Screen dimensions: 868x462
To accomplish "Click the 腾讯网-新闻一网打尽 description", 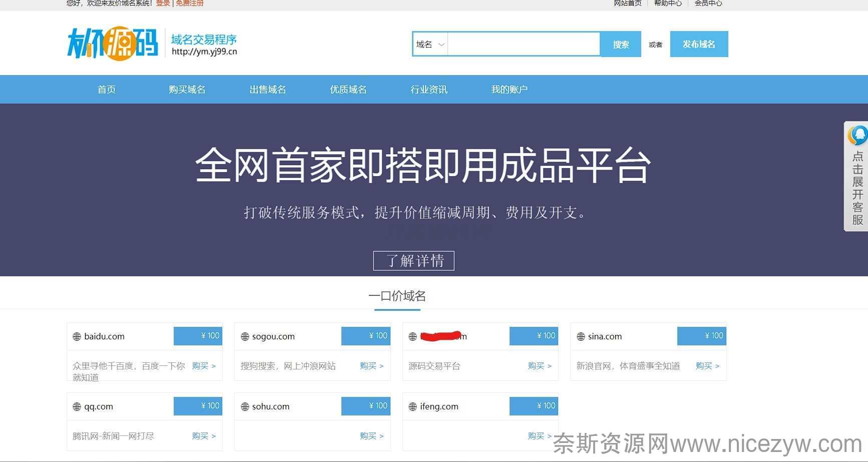I will point(113,436).
